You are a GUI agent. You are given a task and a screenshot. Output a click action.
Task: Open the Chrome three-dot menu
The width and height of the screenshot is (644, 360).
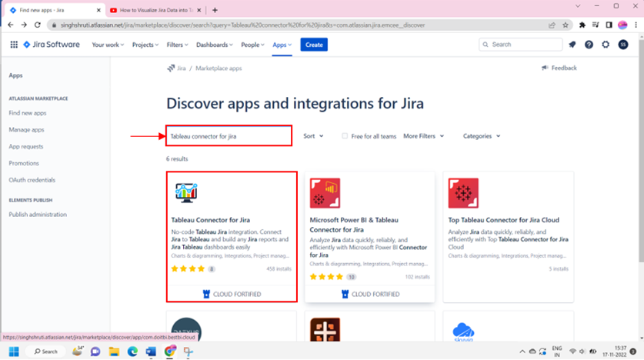click(x=636, y=25)
